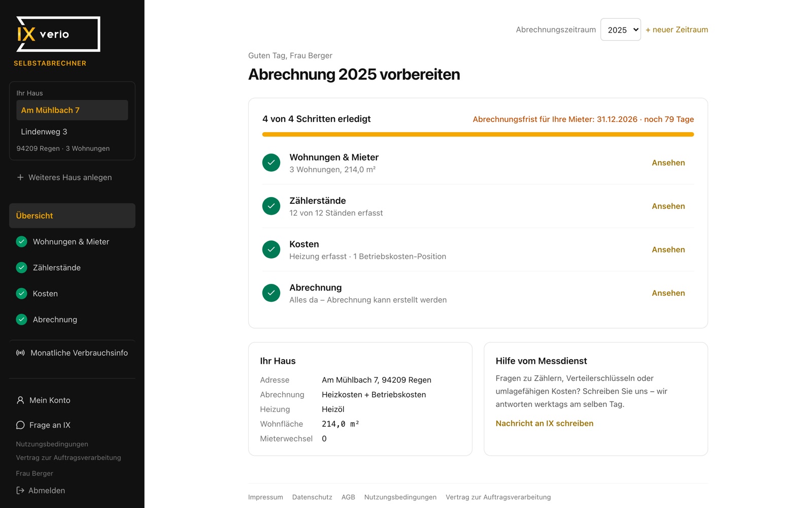Open the Abrechnungszeitraum 2025 dropdown
Screen dimensions: 812x508
click(x=620, y=29)
